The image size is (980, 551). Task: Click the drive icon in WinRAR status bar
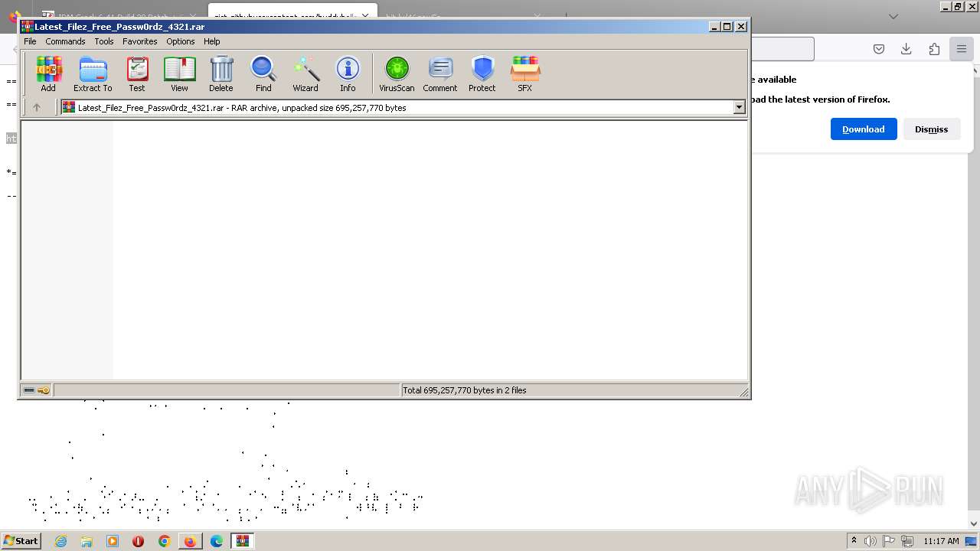tap(29, 390)
